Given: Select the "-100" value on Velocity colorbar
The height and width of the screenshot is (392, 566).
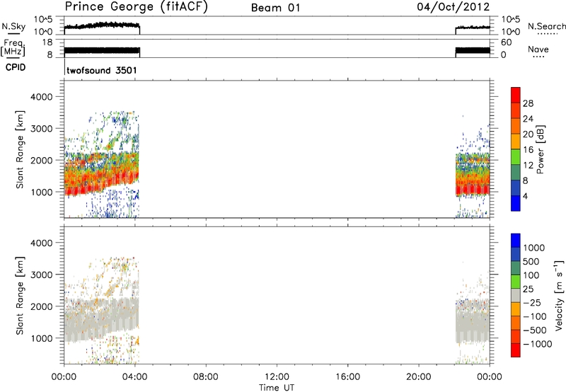Looking at the screenshot, I should [535, 316].
